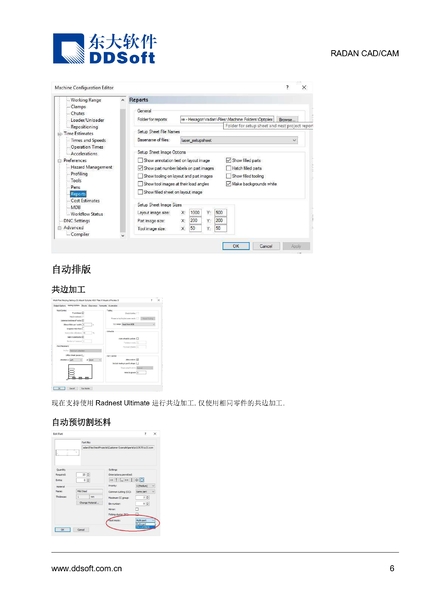Image resolution: width=424 pixels, height=600 pixels.
Task: Select Working Range in the configuration tree
Action: tap(86, 100)
